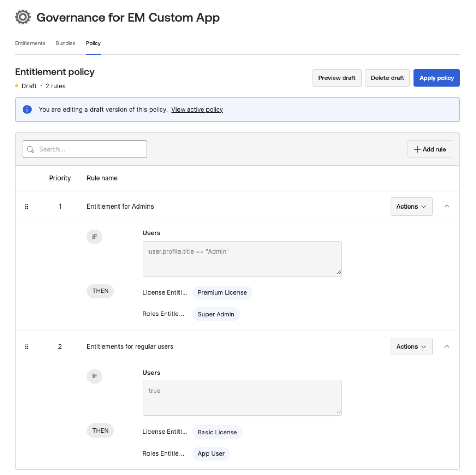The width and height of the screenshot is (476, 475).
Task: Open the View active policy link
Action: [197, 110]
